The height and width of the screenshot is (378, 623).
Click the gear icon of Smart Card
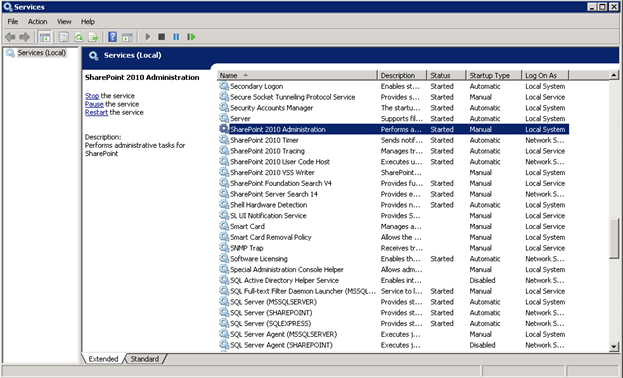coord(224,226)
